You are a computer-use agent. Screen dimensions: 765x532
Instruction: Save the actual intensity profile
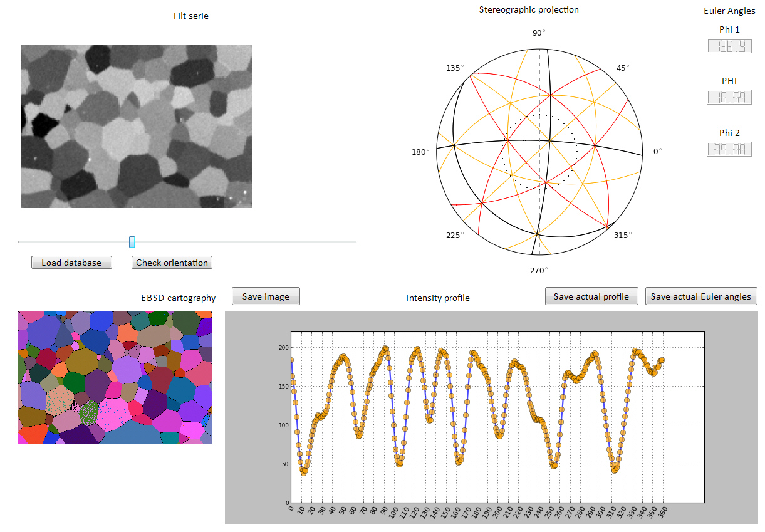591,296
